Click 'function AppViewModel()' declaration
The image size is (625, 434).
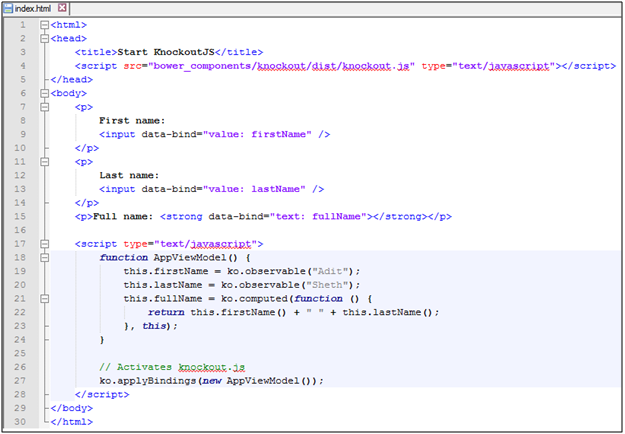coord(169,257)
